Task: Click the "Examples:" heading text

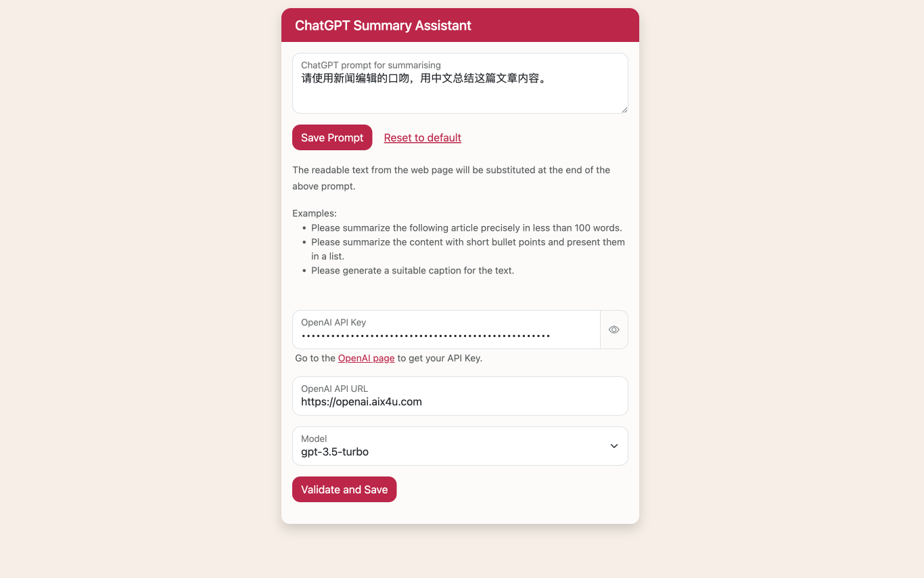Action: (314, 213)
